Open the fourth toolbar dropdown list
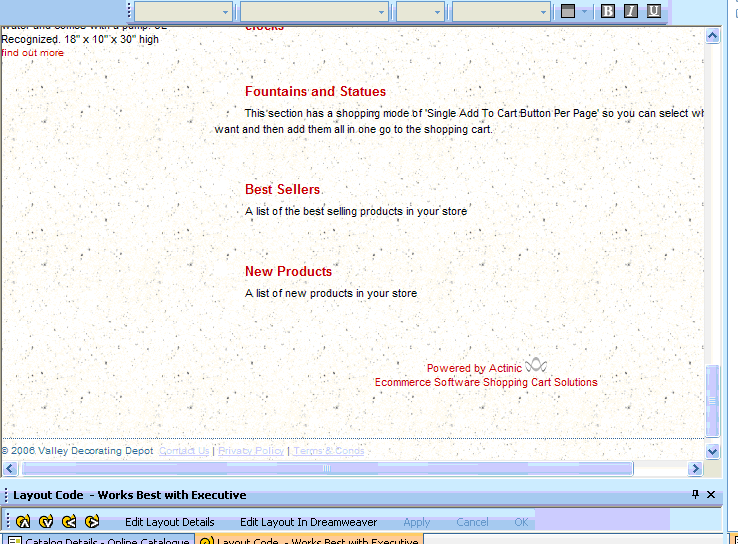 coord(500,12)
